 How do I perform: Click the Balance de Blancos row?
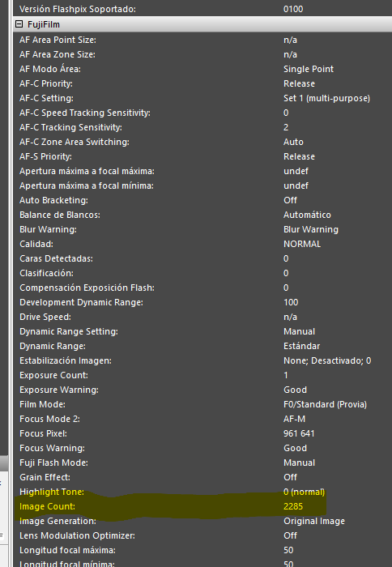tap(202, 215)
